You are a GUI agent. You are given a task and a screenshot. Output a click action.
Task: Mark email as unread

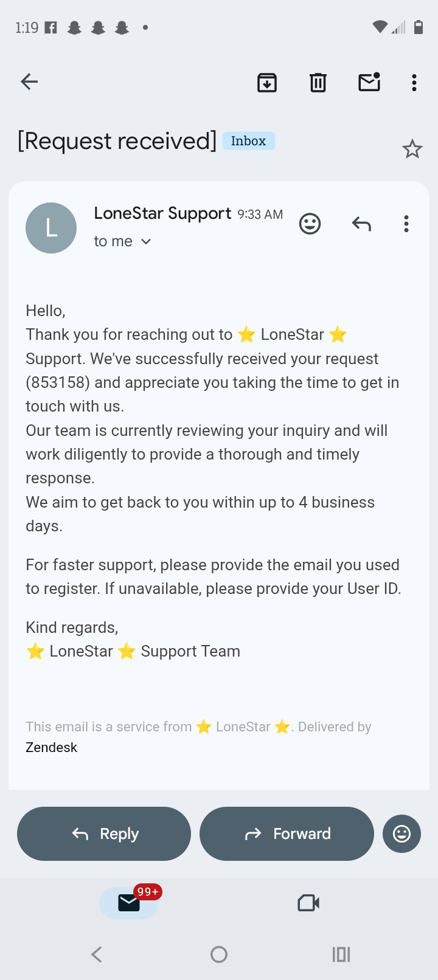click(369, 82)
